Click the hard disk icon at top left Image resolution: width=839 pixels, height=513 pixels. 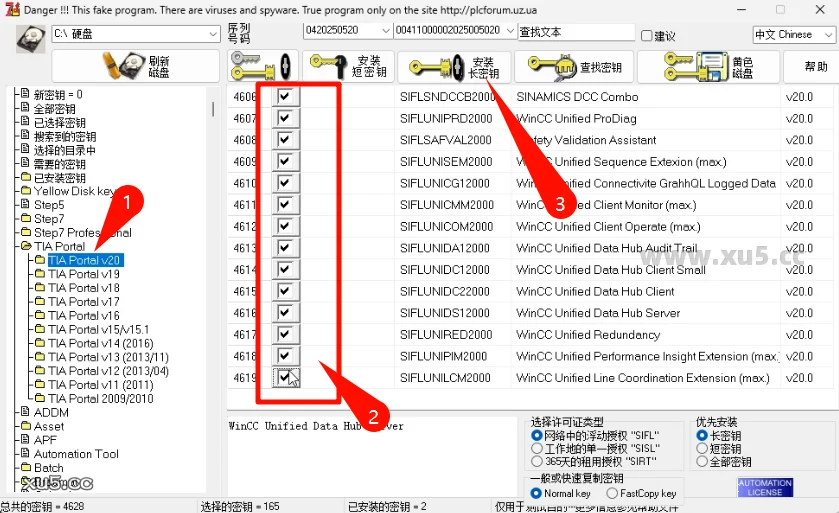[x=30, y=37]
